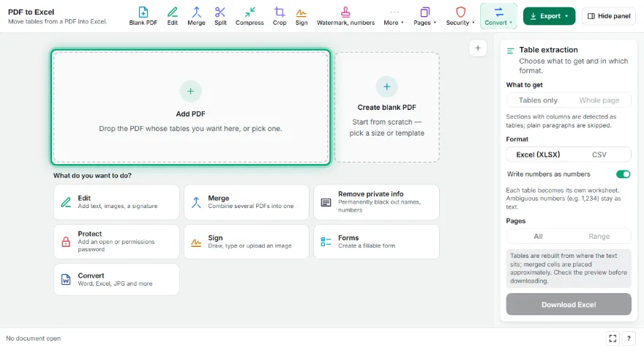Open the Blank PDF tool

(x=143, y=16)
